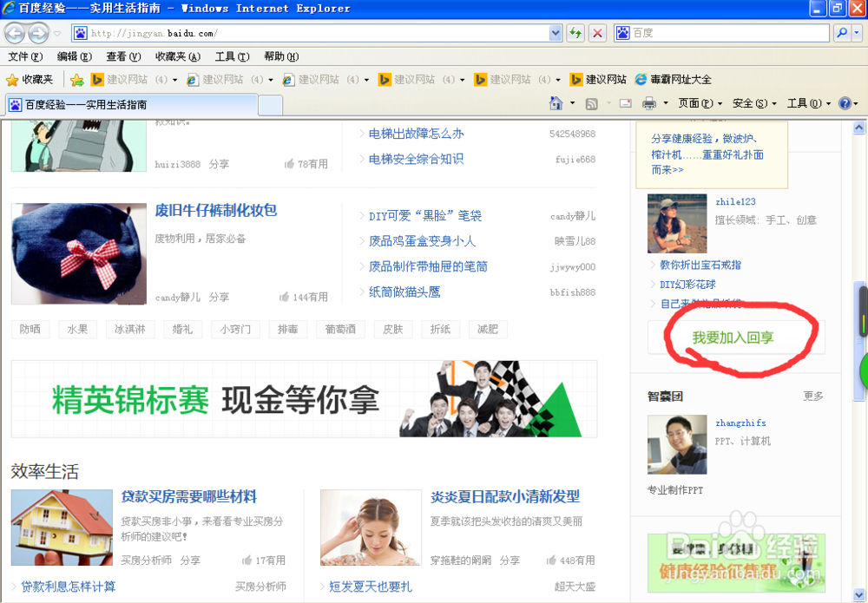
Task: Click the 精英锦标赛 现金等你拿 banner
Action: (x=304, y=399)
